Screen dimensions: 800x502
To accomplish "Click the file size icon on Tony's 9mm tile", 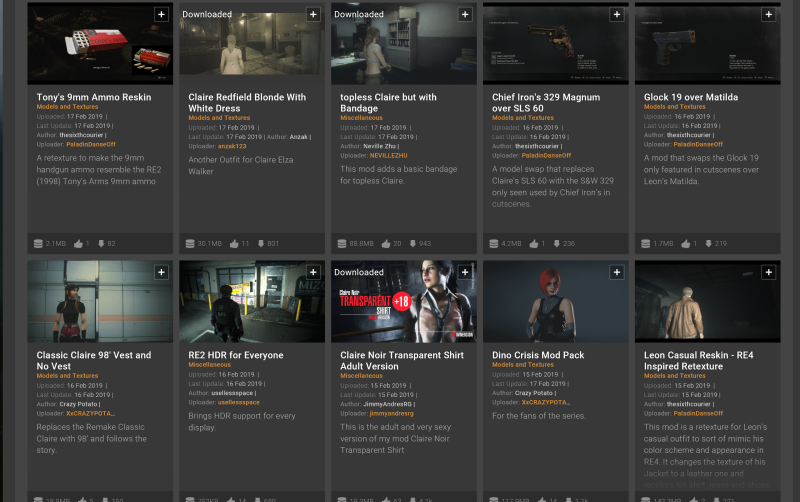I will (38, 243).
